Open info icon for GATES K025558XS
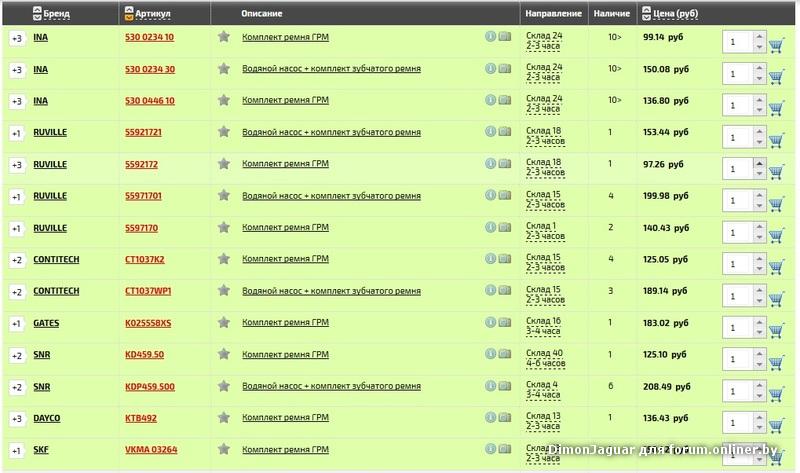The height and width of the screenshot is (473, 800). [490, 322]
